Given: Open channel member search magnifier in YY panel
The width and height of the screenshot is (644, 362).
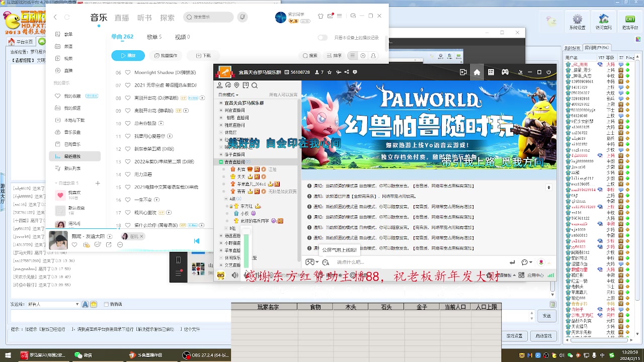Looking at the screenshot, I should tap(254, 85).
